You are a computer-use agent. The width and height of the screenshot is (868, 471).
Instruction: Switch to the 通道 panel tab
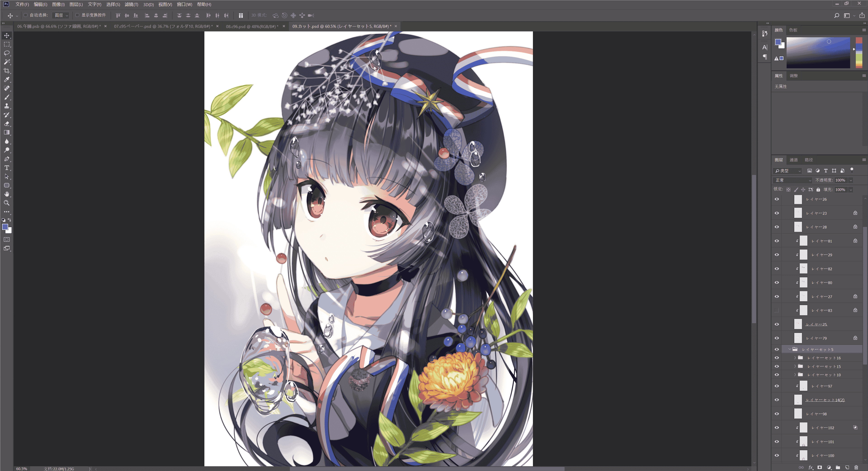[794, 160]
